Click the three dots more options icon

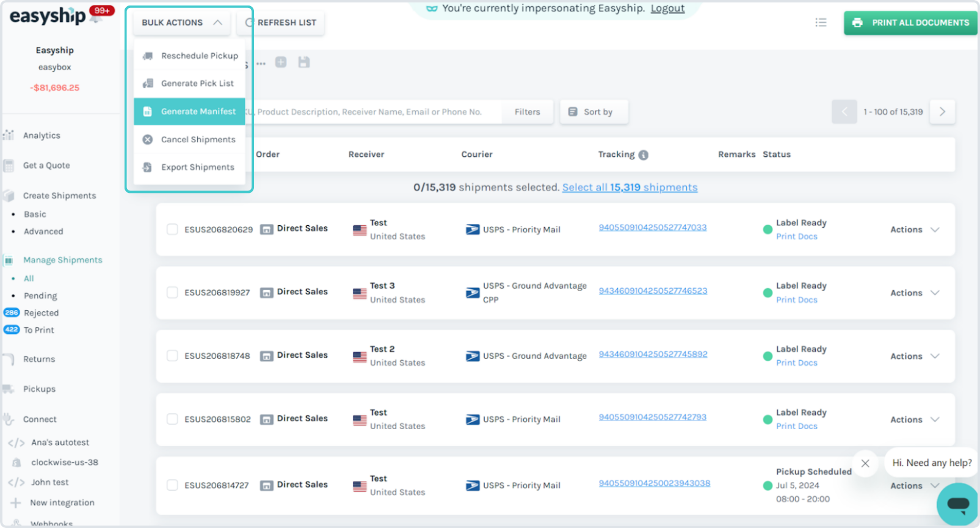[261, 63]
